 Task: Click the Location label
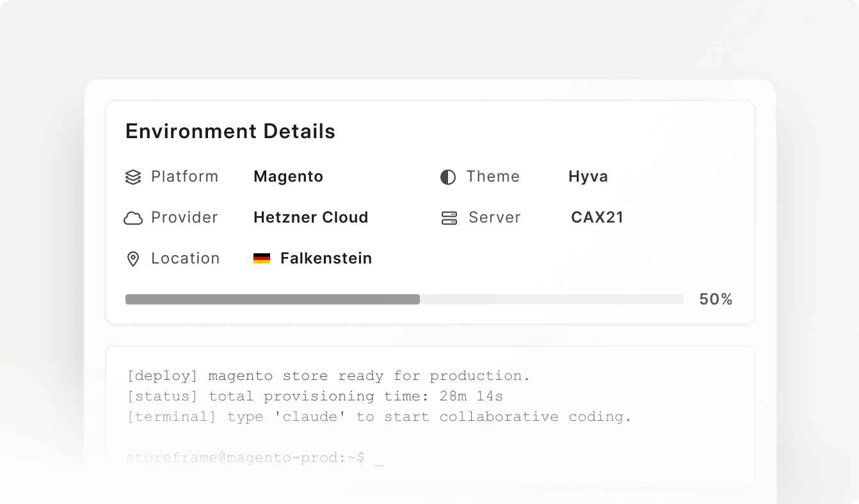pyautogui.click(x=186, y=258)
